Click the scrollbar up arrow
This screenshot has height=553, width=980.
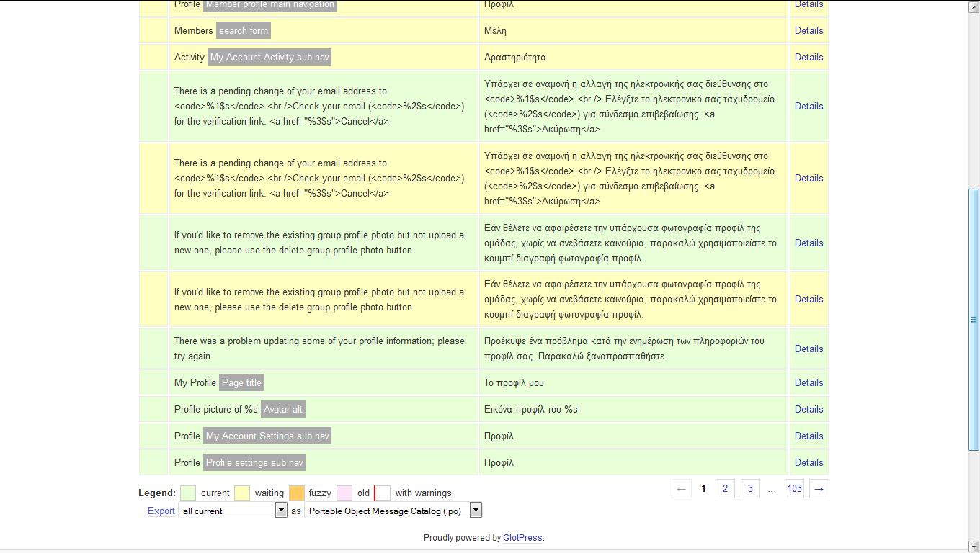[x=974, y=5]
